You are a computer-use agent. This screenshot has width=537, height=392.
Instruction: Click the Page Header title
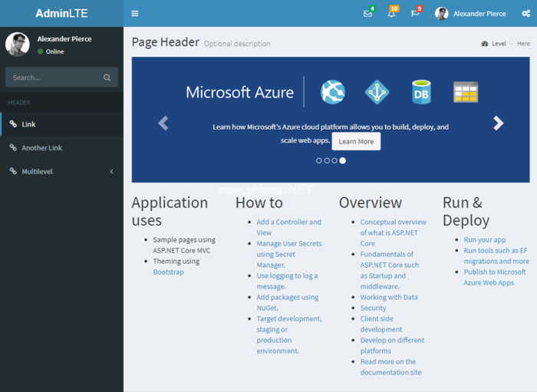[x=166, y=42]
